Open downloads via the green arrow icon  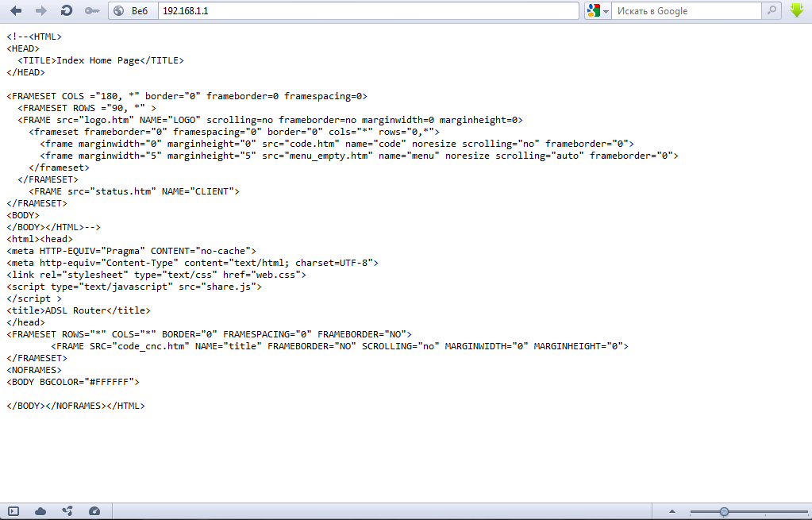798,11
